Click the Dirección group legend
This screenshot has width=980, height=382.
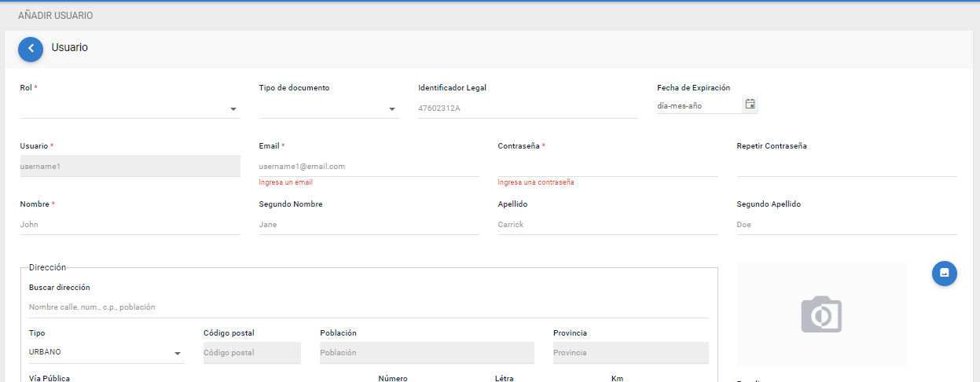click(x=47, y=267)
